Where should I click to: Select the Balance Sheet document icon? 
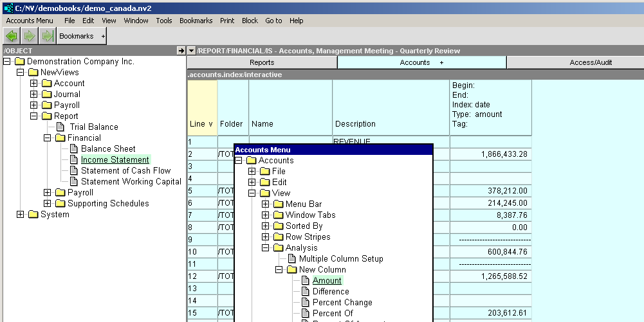(73, 148)
